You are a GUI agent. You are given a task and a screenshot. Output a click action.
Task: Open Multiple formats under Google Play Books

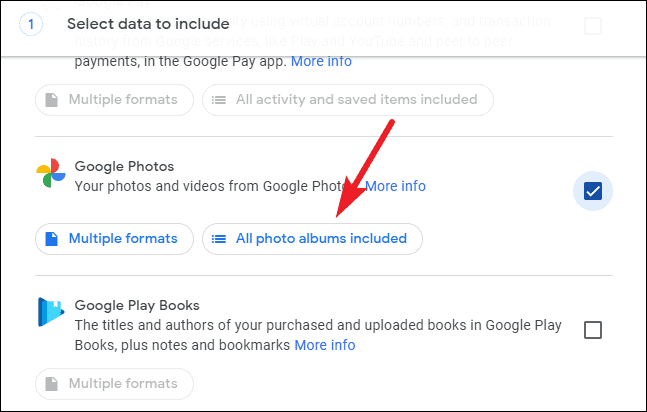point(114,384)
